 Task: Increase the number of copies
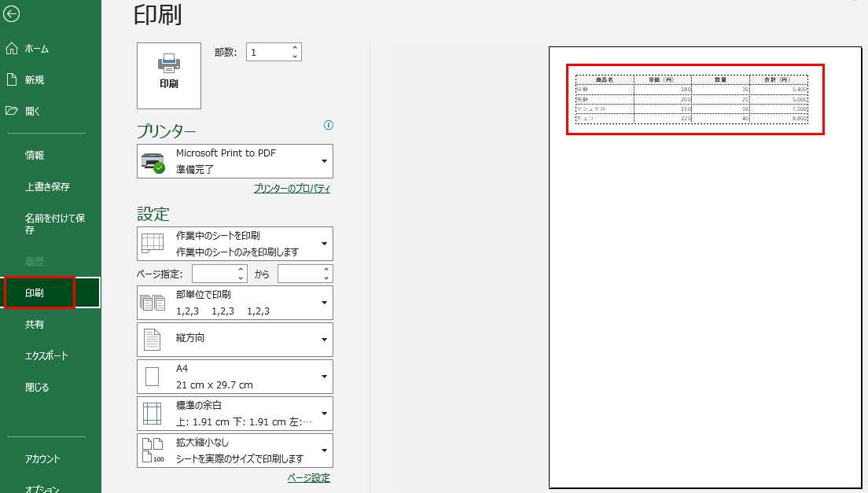[x=295, y=48]
